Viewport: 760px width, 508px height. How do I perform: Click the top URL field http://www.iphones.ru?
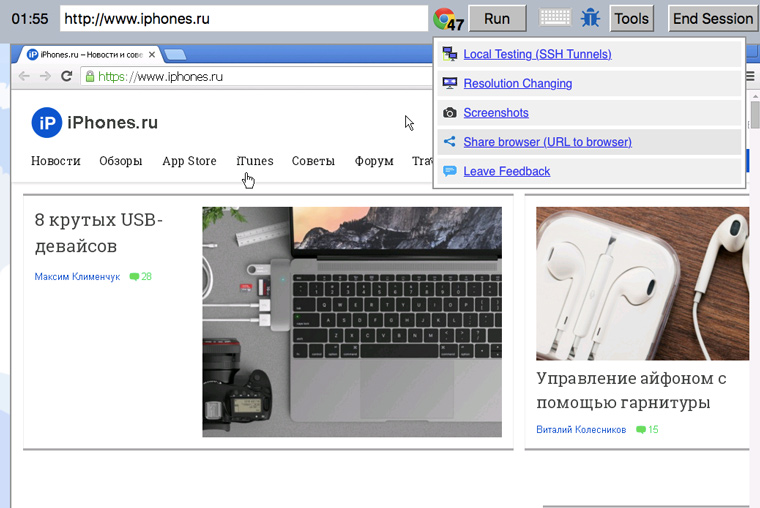click(x=244, y=18)
